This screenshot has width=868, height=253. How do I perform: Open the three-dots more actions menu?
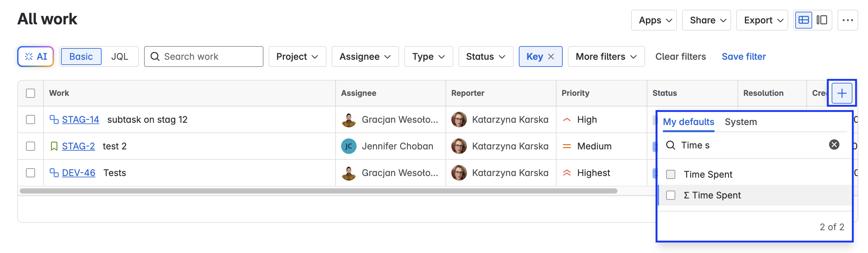[848, 20]
